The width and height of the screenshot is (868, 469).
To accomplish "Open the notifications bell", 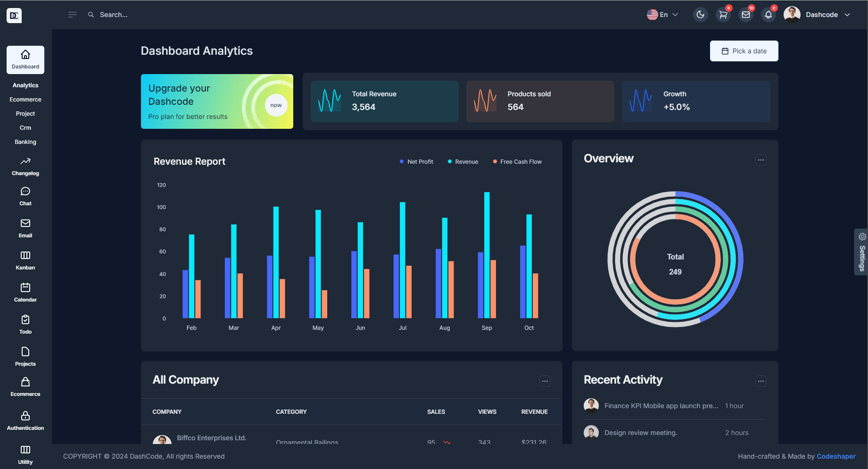I will pos(769,15).
